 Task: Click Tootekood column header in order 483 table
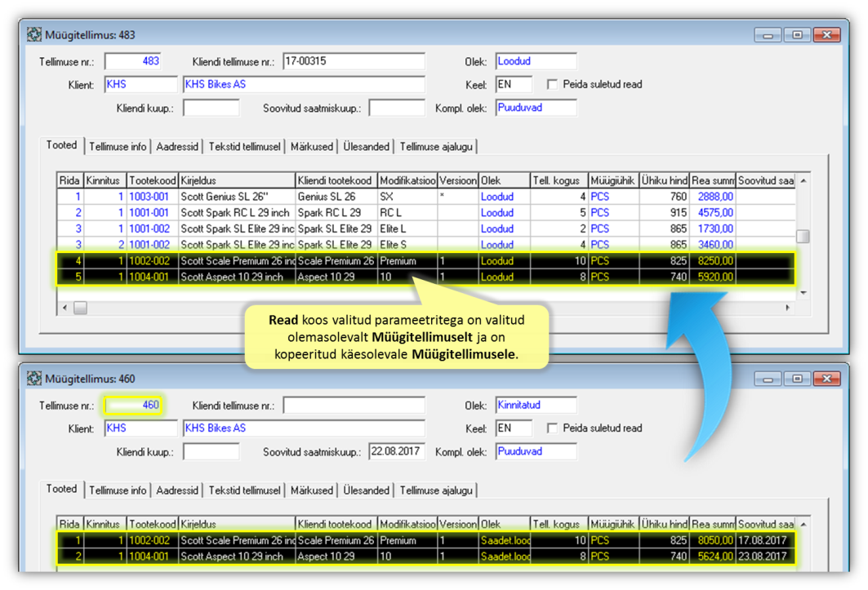pyautogui.click(x=152, y=180)
